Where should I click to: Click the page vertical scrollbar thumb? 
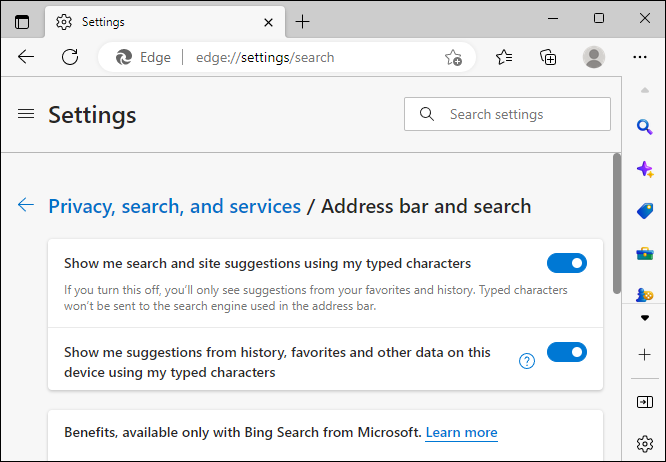[x=617, y=223]
